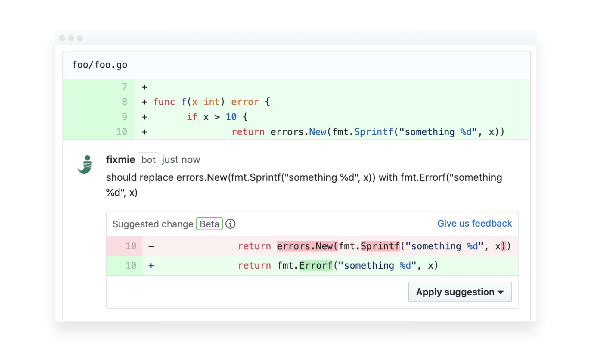This screenshot has width=602, height=364.
Task: Click the removed line 10 number
Action: 131,246
